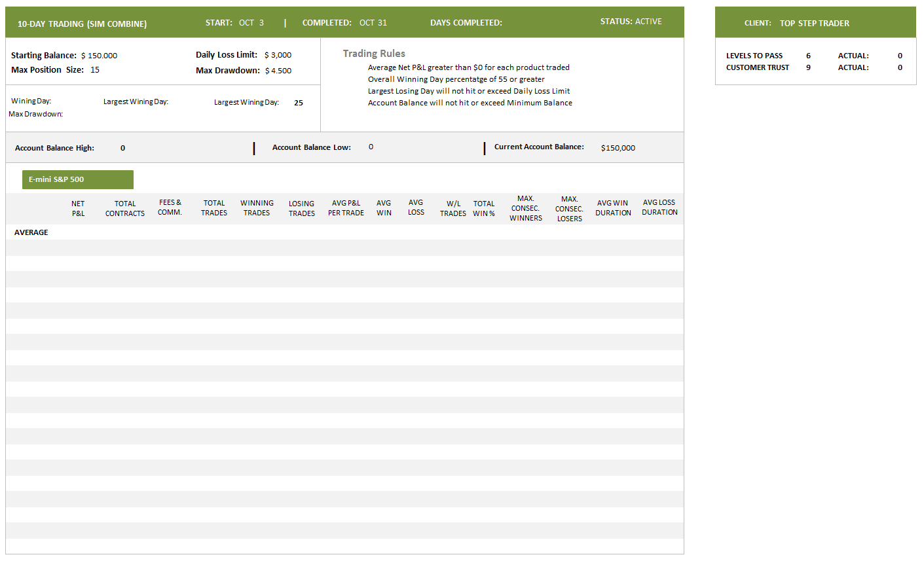Click the 'AVG WIN' column header
The height and width of the screenshot is (561, 924).
pyautogui.click(x=384, y=208)
